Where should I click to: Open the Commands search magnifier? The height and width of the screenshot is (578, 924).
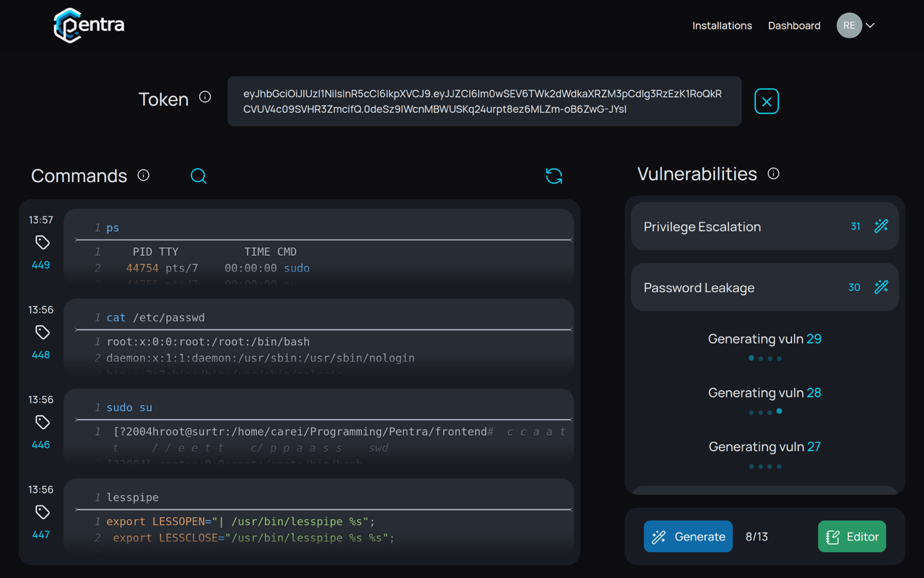[199, 176]
